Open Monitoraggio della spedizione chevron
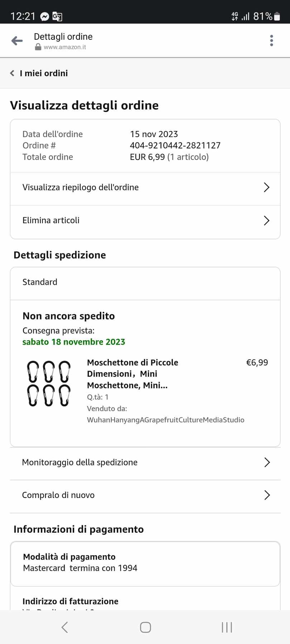Image resolution: width=290 pixels, height=644 pixels. click(267, 462)
